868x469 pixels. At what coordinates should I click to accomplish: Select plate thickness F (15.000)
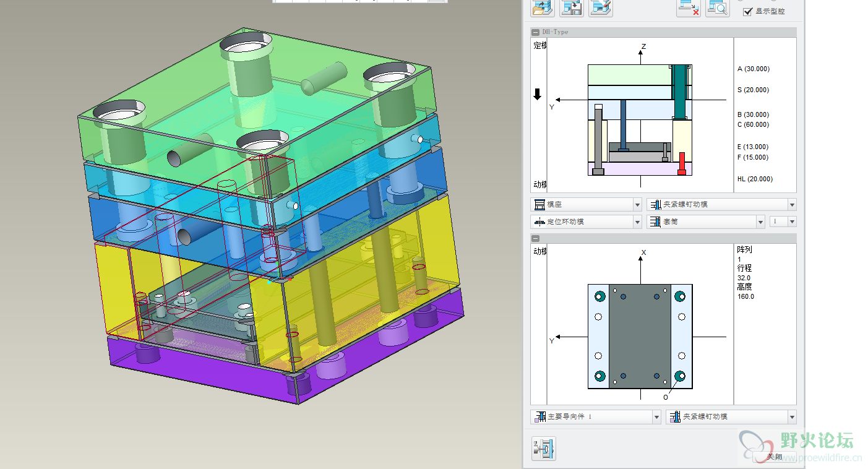(753, 157)
